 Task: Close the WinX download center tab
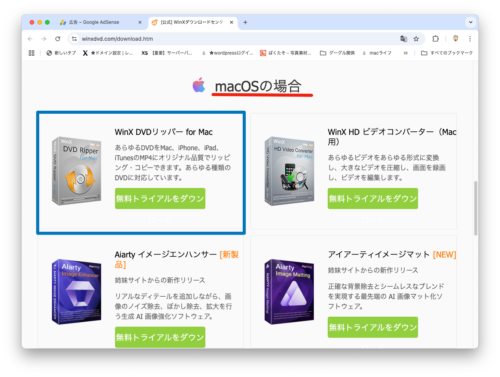(x=231, y=22)
